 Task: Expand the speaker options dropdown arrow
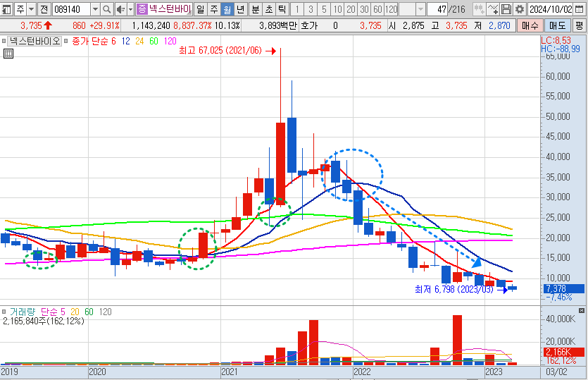[130, 9]
